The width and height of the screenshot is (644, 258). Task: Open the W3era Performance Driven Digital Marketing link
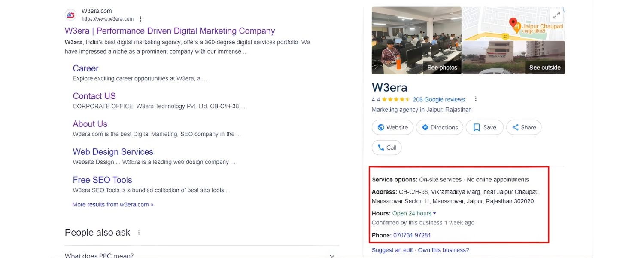pyautogui.click(x=170, y=31)
